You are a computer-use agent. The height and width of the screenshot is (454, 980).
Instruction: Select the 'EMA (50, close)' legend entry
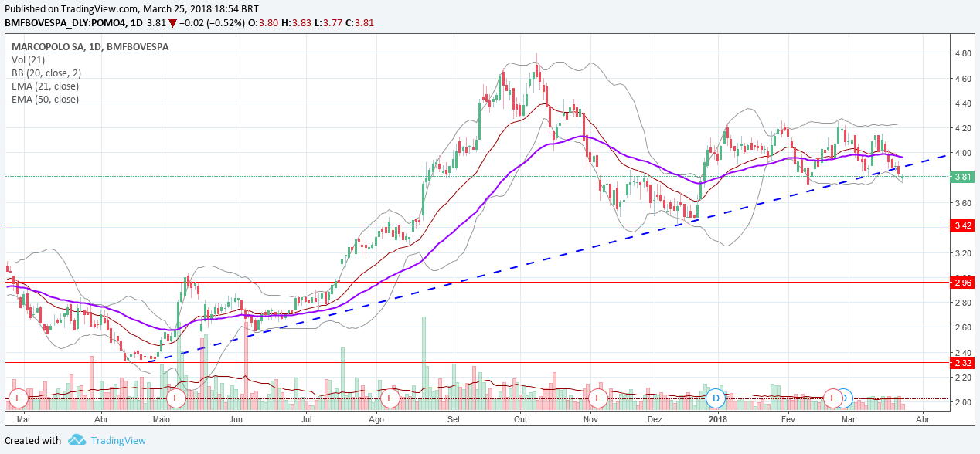click(x=45, y=99)
